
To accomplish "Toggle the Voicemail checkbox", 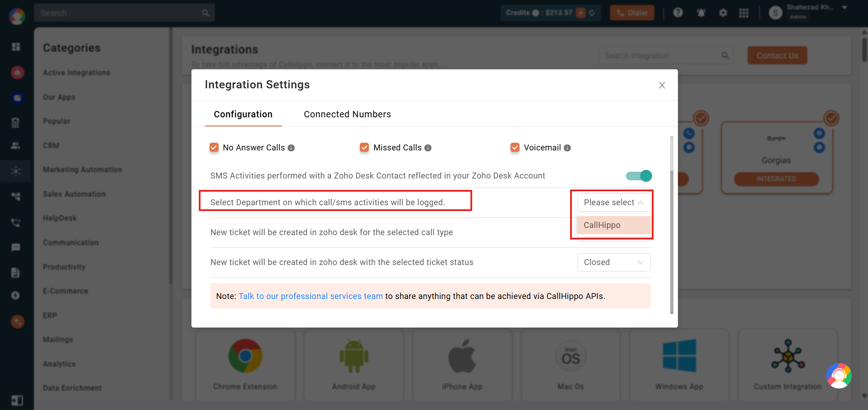I will tap(515, 147).
